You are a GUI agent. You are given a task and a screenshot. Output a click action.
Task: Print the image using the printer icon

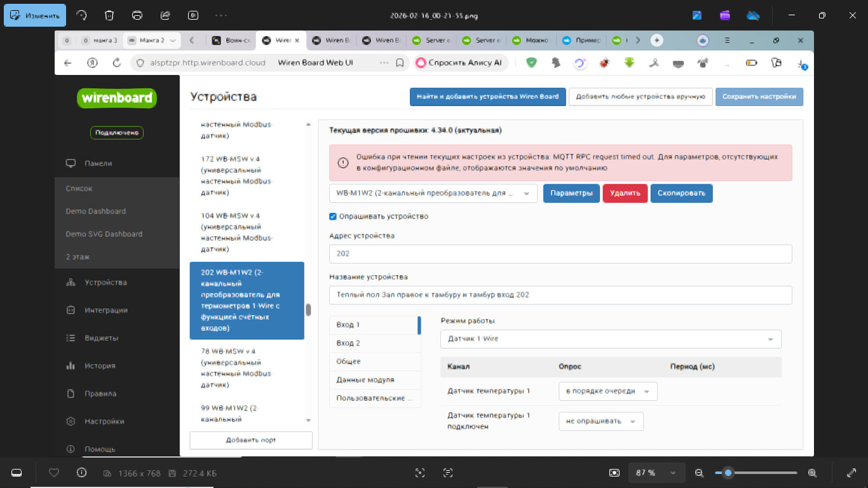[137, 15]
